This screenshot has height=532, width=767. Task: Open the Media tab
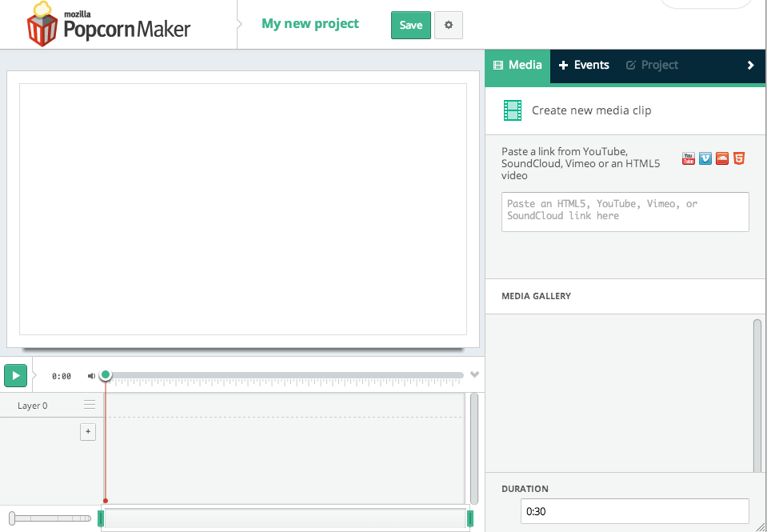[x=517, y=66]
